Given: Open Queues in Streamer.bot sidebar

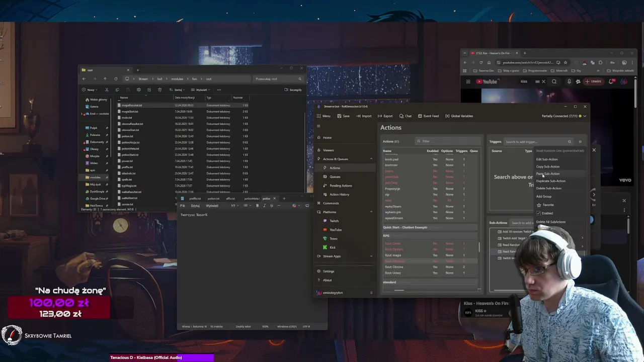Looking at the screenshot, I should pos(335,176).
